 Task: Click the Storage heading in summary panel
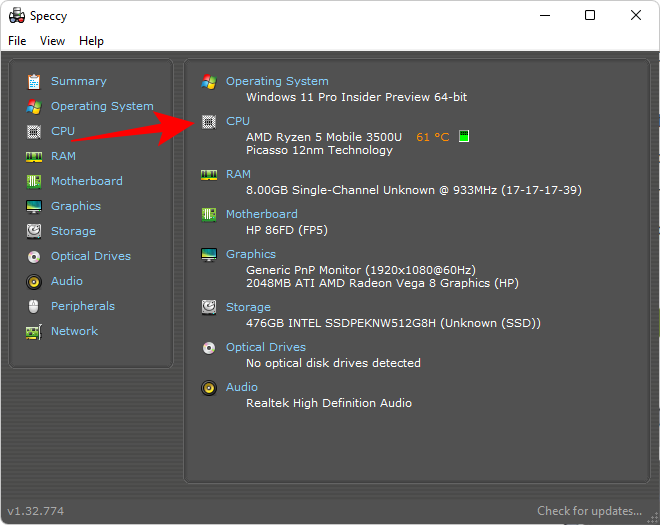point(248,307)
